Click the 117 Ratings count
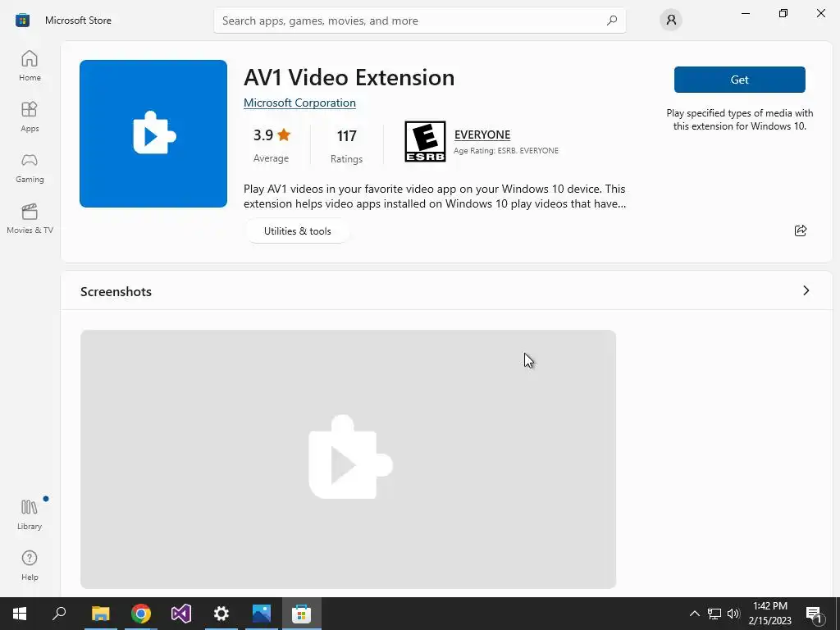 347,146
